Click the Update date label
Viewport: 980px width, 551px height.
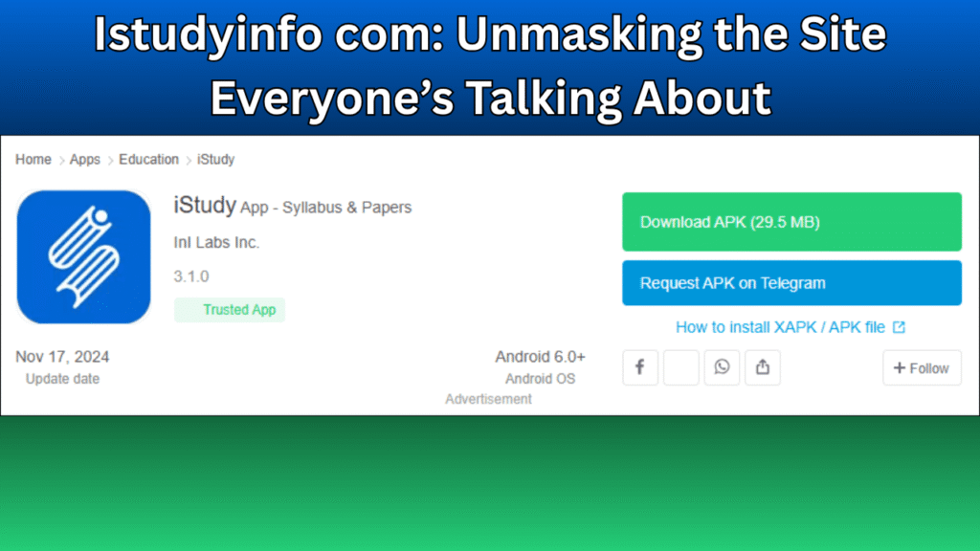pos(62,379)
